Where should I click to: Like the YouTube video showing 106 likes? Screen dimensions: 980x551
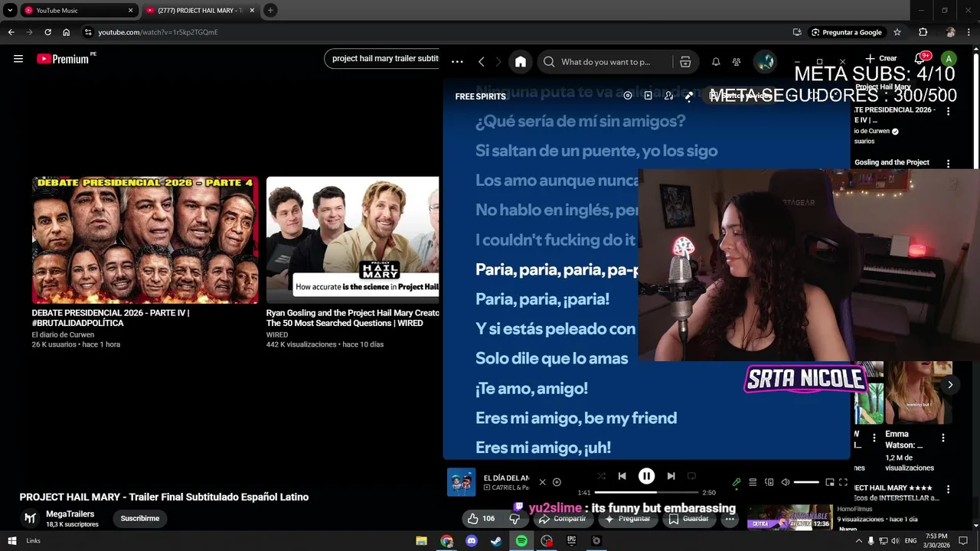coord(481,519)
